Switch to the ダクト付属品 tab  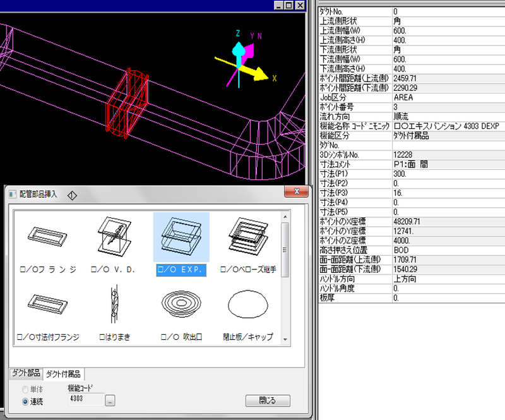tap(64, 374)
